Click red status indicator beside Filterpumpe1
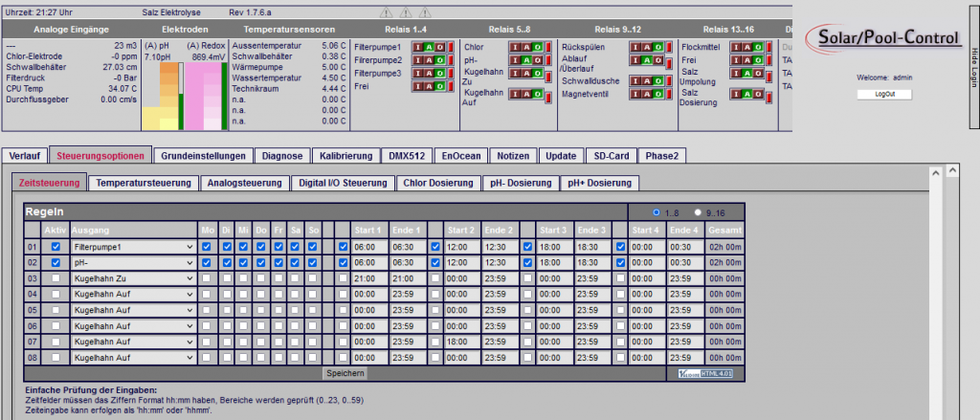Viewport: 980px width, 420px height. 451,47
